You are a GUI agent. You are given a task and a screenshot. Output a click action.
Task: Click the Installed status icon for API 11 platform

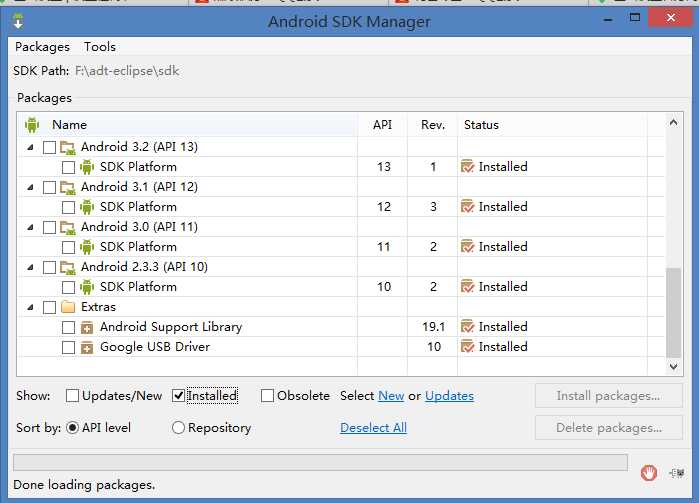pos(467,247)
